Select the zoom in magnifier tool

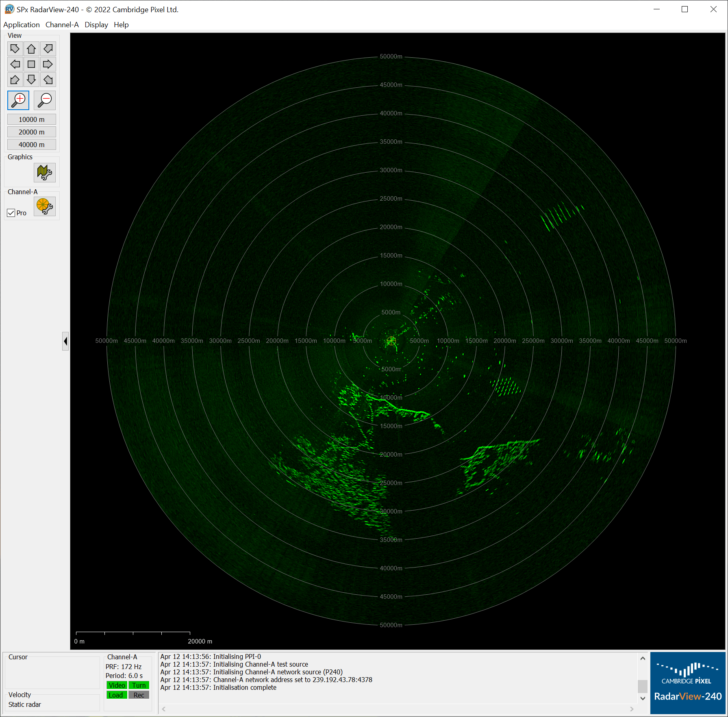coord(18,100)
